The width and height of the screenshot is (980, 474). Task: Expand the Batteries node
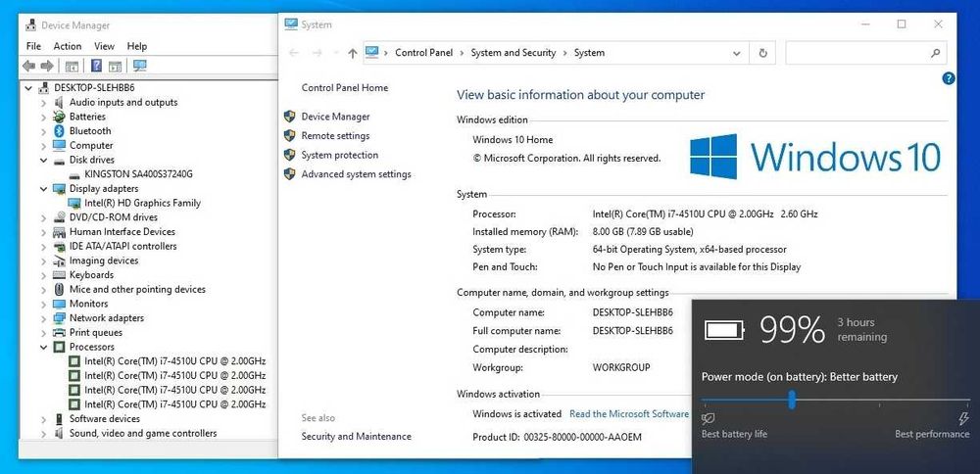point(43,117)
